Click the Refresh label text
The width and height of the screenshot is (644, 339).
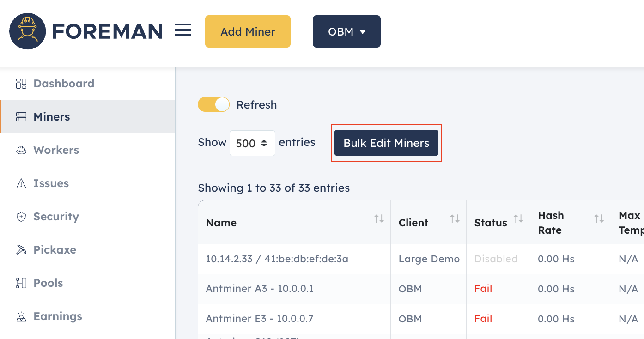(256, 105)
